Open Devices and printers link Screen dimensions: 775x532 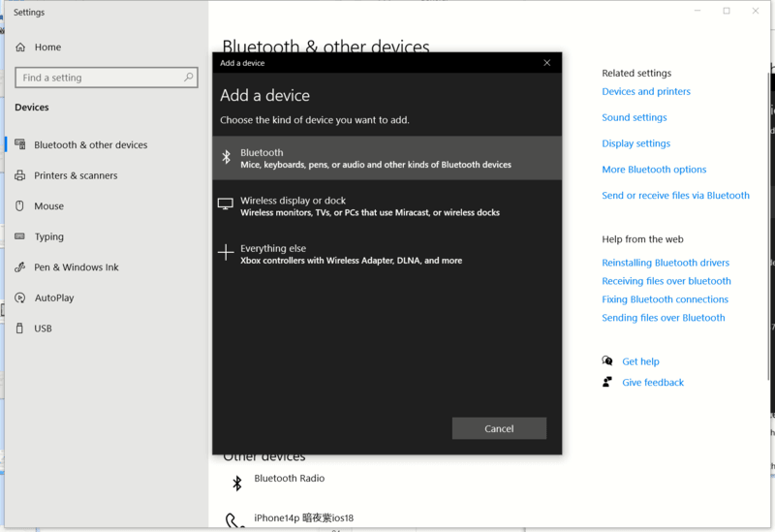point(646,92)
